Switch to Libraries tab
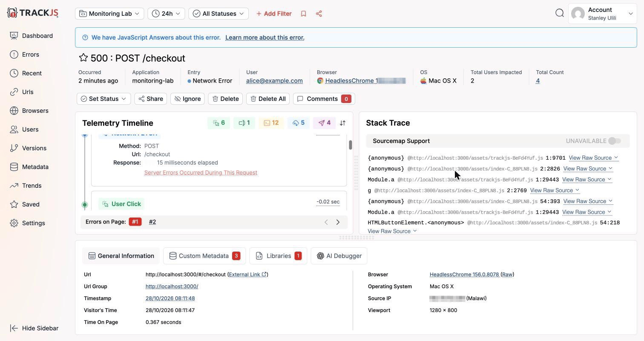Image resolution: width=644 pixels, height=341 pixels. click(278, 256)
